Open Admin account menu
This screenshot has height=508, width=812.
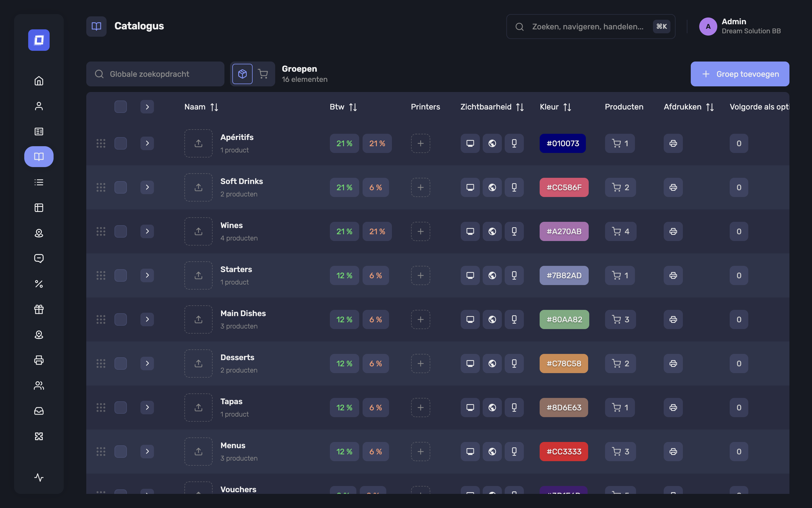coord(740,26)
